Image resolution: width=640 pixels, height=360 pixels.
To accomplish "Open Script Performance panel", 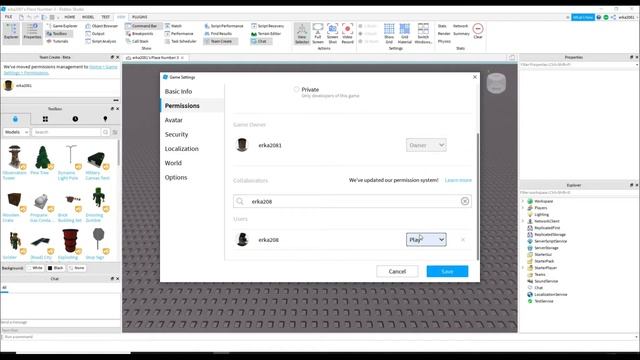I will pos(224,26).
